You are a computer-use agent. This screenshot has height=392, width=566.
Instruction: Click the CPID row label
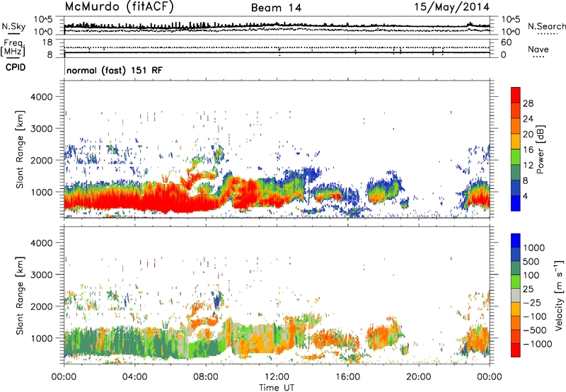(x=15, y=67)
